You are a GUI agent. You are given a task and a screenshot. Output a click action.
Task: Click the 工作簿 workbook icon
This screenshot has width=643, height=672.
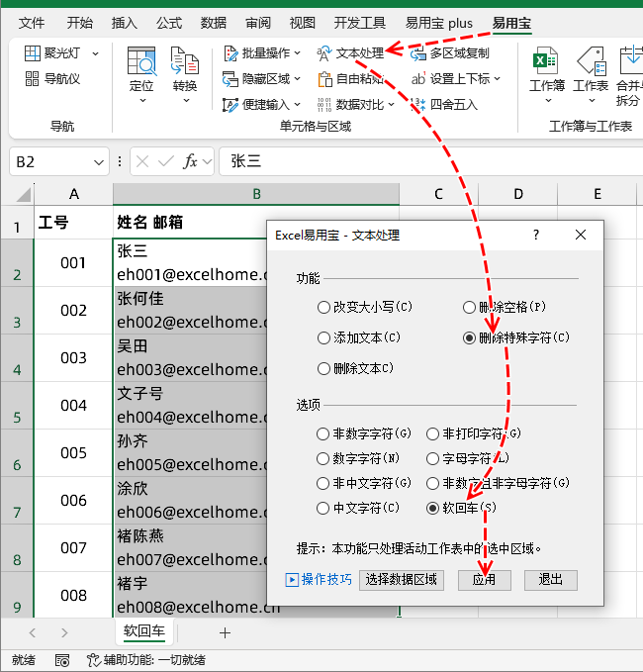coord(545,61)
